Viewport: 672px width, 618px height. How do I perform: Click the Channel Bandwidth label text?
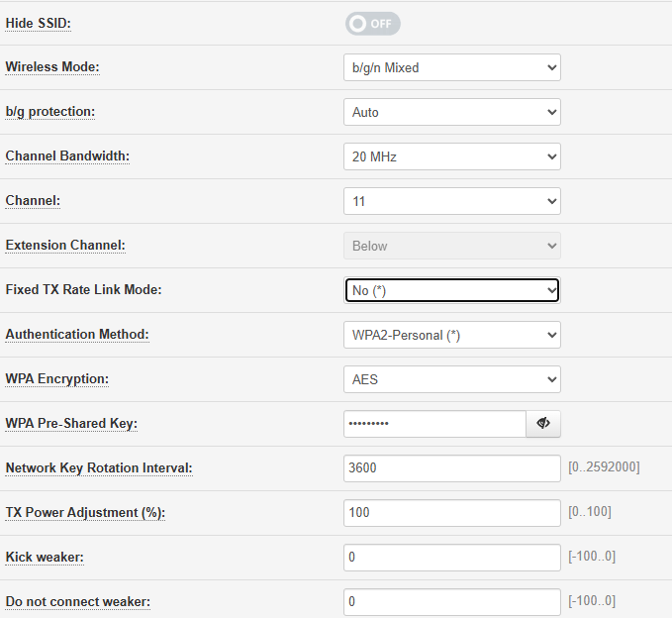click(x=67, y=156)
